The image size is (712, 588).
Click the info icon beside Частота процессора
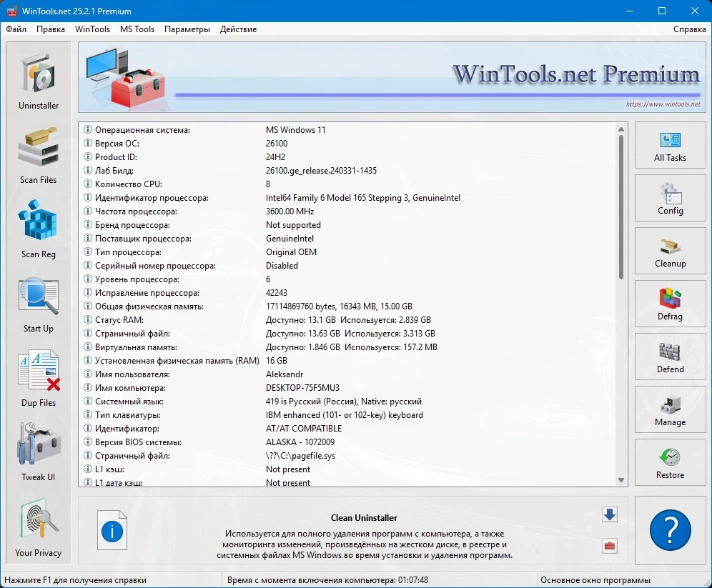[x=88, y=211]
